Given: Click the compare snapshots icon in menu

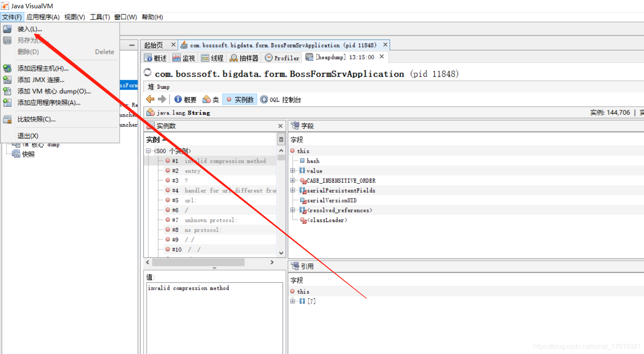Looking at the screenshot, I should (x=7, y=120).
